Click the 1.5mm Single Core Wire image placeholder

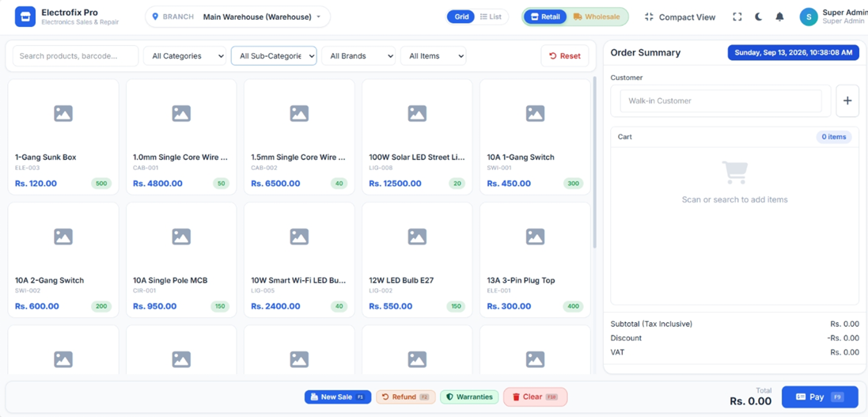click(x=299, y=113)
